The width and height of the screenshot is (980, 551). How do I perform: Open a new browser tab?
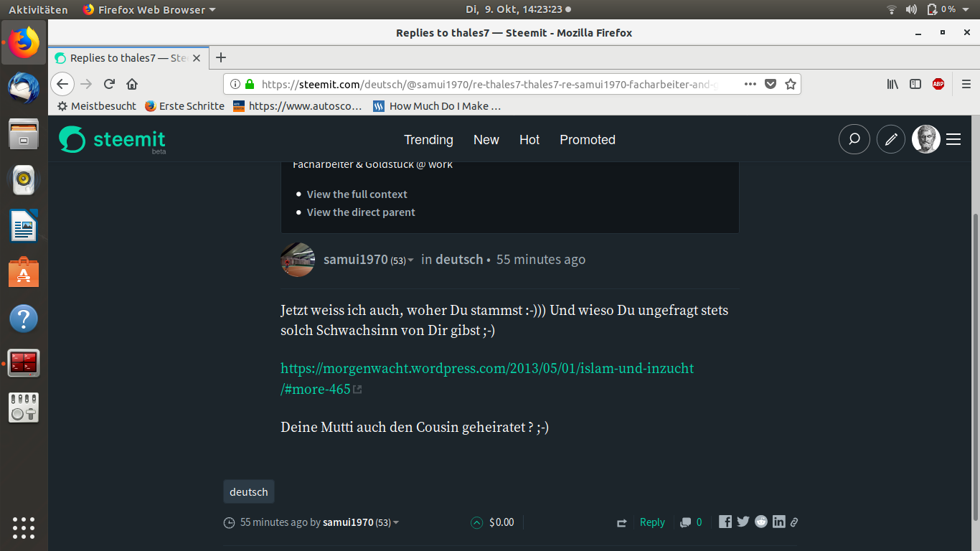pos(221,57)
